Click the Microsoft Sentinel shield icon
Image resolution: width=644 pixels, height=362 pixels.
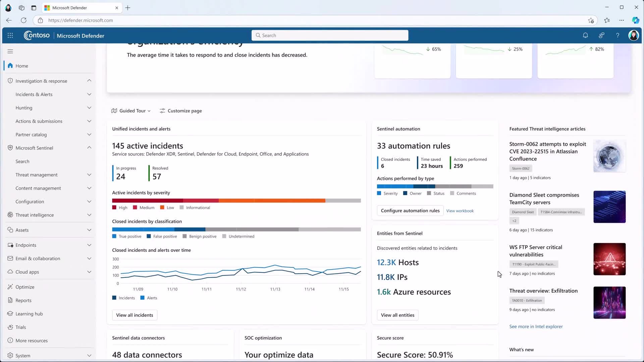click(x=10, y=148)
